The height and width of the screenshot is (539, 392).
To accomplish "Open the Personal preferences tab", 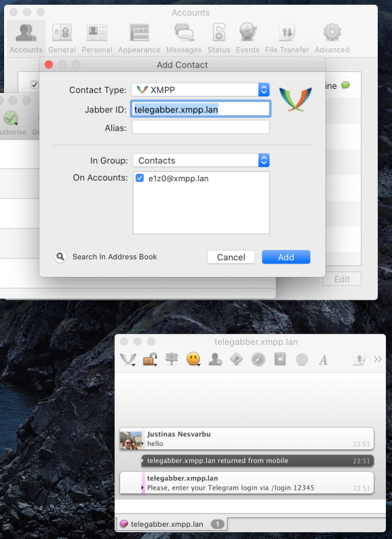I will point(97,38).
